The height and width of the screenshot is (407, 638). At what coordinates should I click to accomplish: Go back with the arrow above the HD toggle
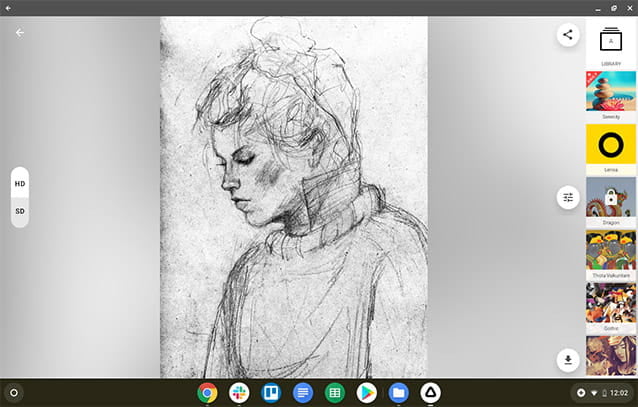point(20,33)
